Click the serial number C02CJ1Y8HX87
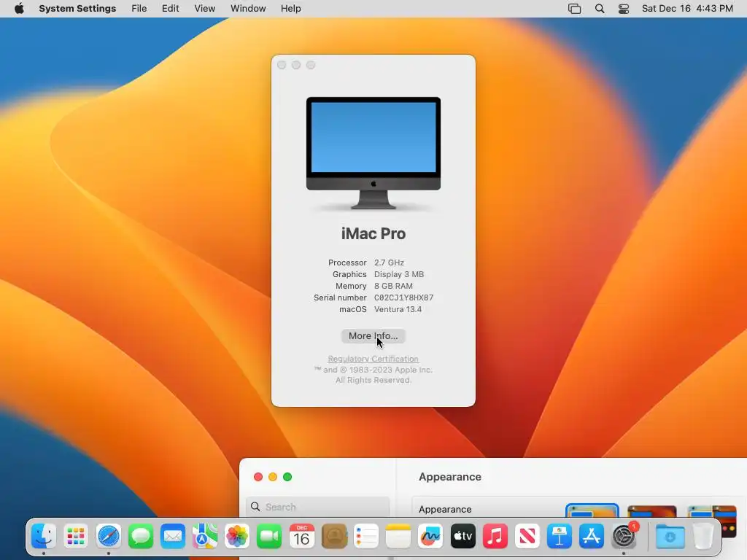 tap(403, 297)
